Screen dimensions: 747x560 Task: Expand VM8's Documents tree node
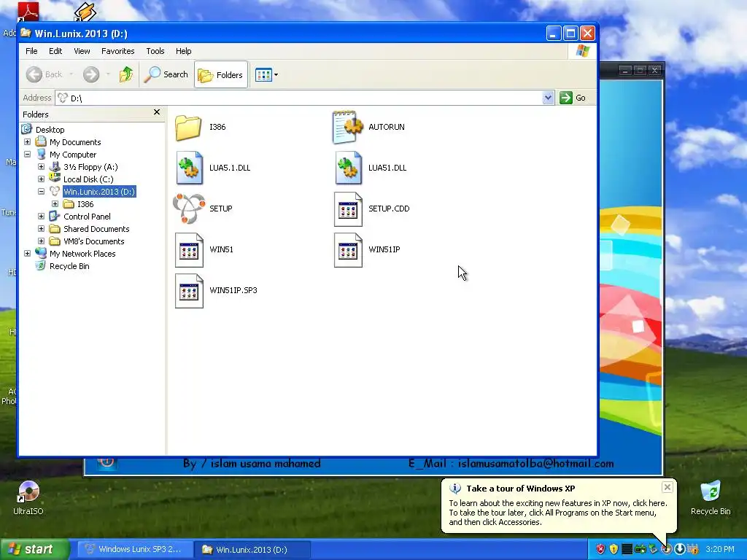pyautogui.click(x=41, y=241)
